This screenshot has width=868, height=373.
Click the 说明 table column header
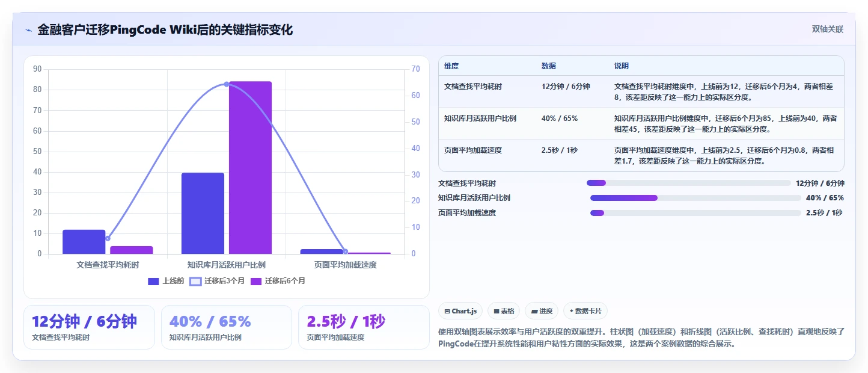tap(622, 66)
